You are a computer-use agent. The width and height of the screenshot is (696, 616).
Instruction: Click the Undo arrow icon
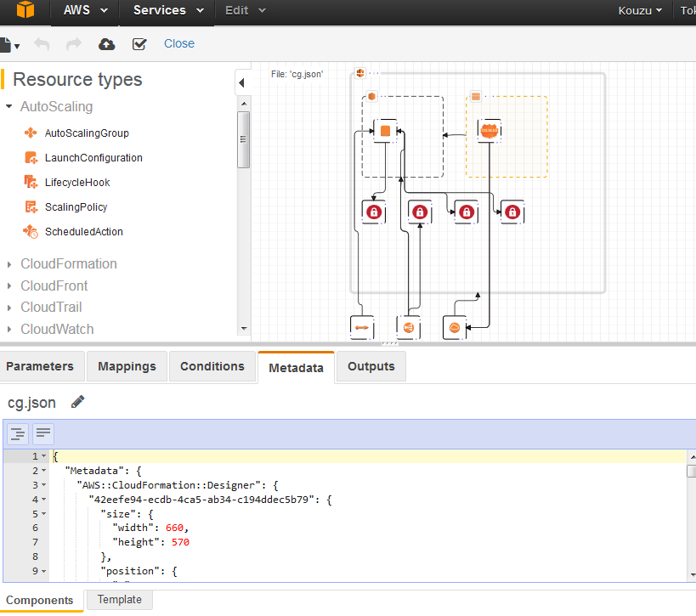tap(42, 44)
